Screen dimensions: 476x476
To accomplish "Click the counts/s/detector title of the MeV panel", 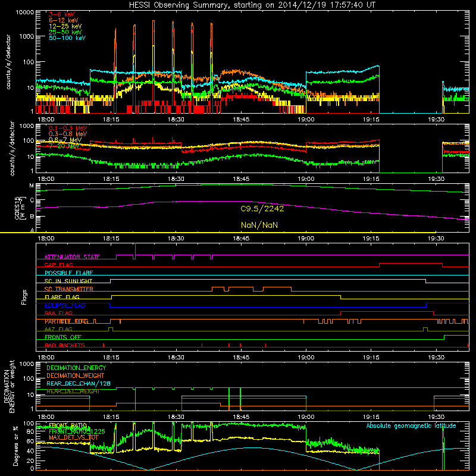I will click(12, 149).
